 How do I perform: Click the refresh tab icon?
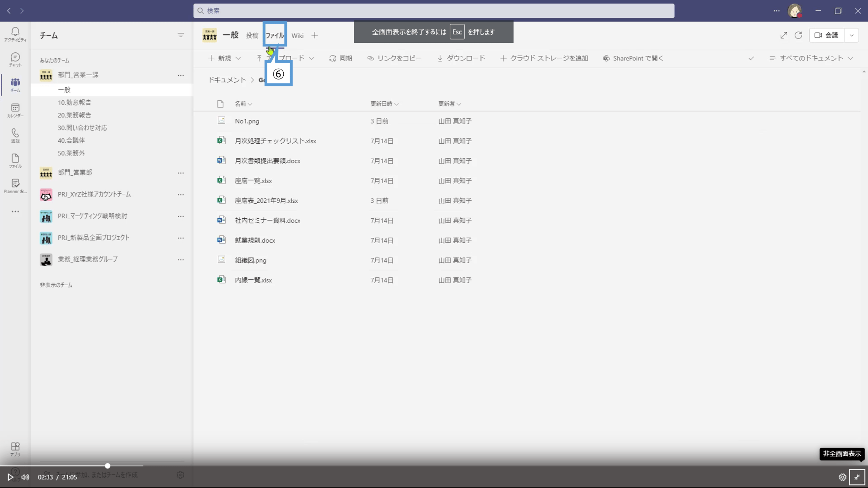pos(798,35)
